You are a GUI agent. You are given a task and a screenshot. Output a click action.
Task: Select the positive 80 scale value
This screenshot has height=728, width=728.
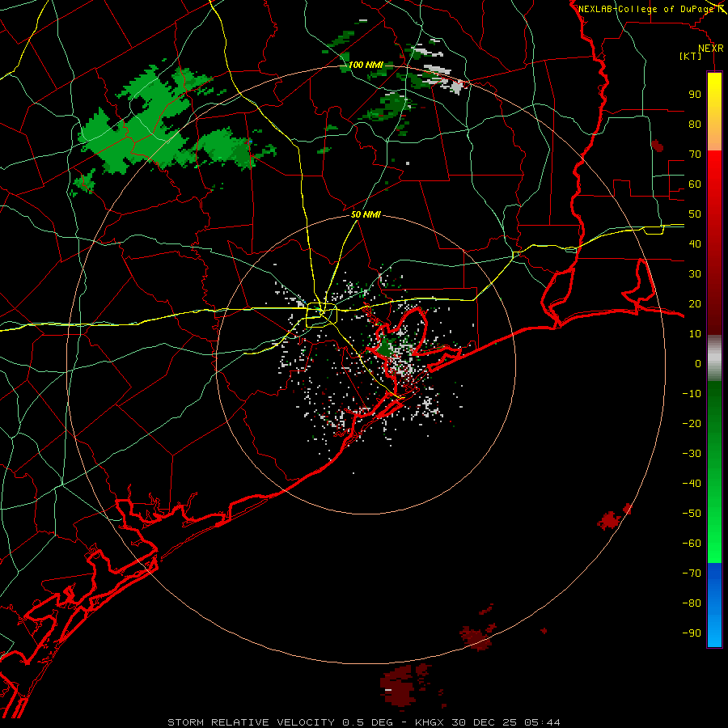[695, 124]
